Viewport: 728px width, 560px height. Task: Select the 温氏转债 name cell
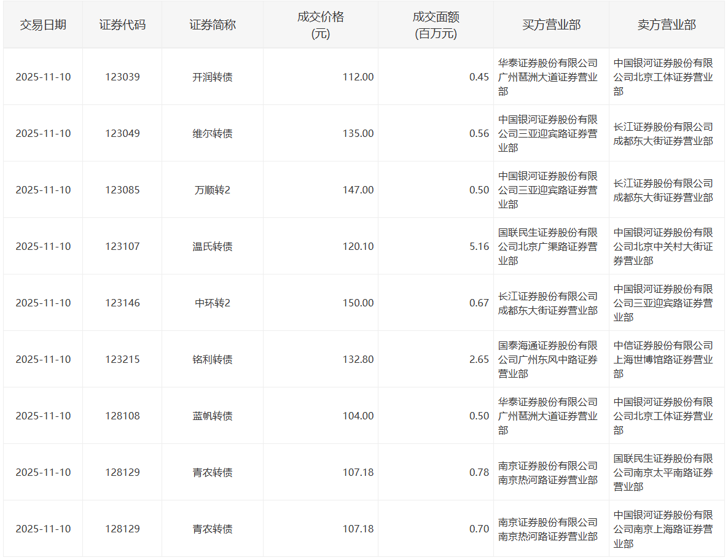213,247
